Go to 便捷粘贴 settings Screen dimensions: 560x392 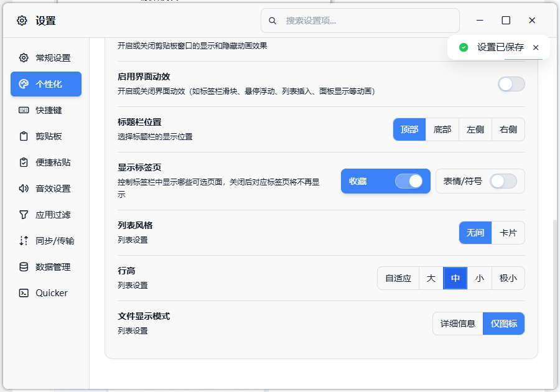(46, 162)
